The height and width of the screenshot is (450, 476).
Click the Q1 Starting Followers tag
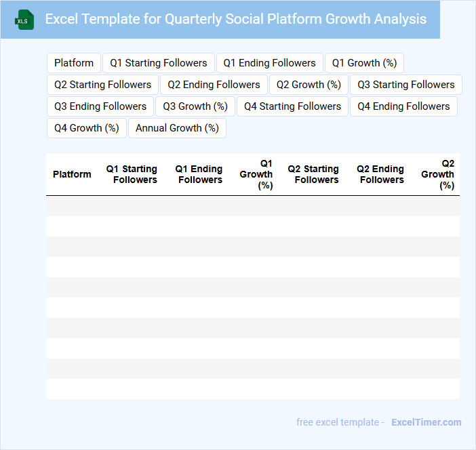tap(159, 63)
